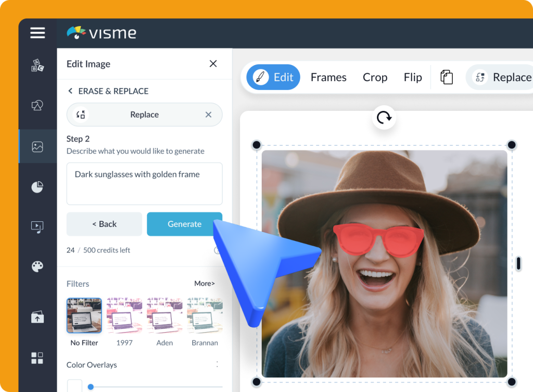Select the Graphics/Shapes tool in the sidebar
Viewport: 533px width, 392px height.
pos(37,105)
